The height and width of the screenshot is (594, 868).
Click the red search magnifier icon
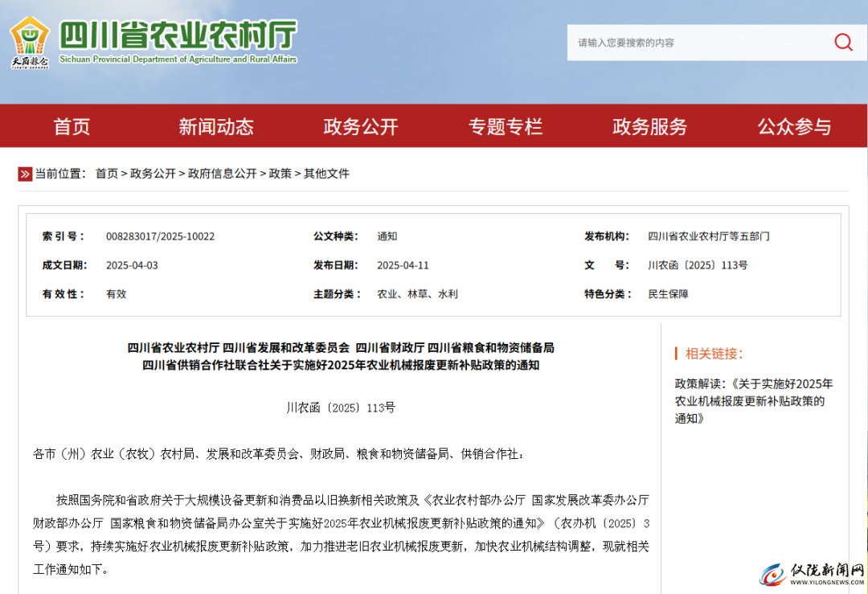843,42
